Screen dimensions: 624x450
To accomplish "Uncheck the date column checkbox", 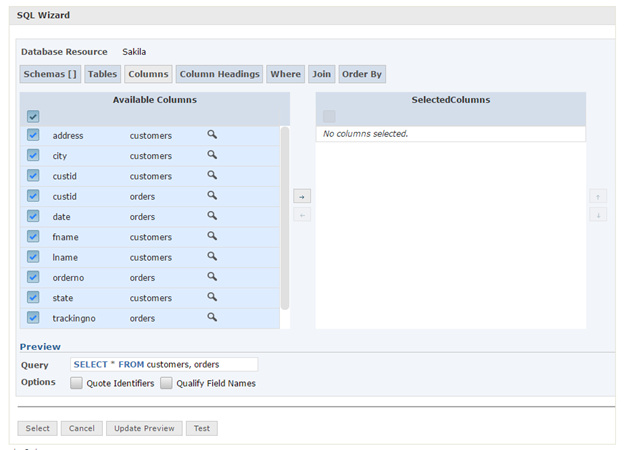I will pos(33,216).
